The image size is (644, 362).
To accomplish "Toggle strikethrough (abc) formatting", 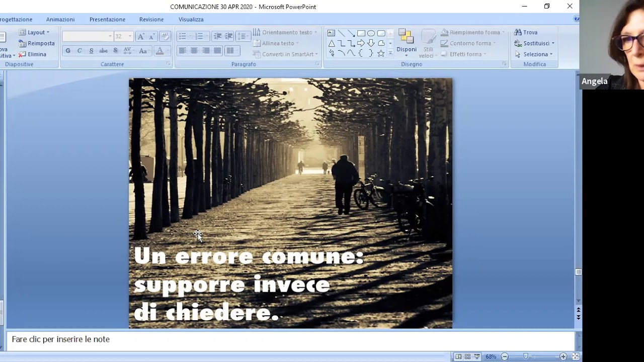I will (104, 51).
